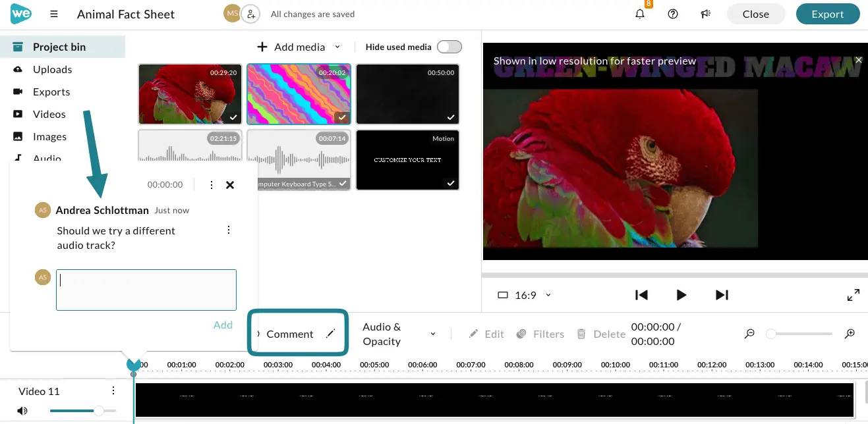Open the notifications bell

(x=640, y=14)
